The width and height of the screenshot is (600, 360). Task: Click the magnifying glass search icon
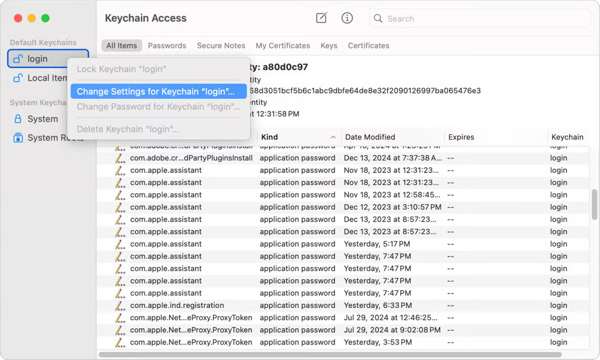[378, 18]
